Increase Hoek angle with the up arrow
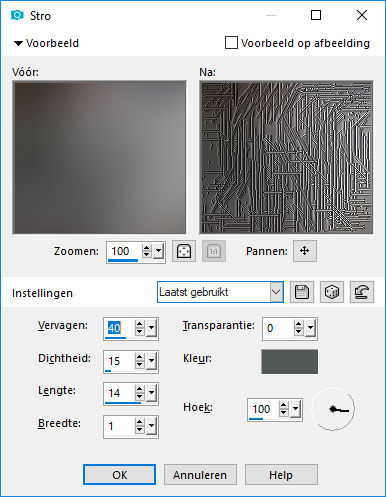 (x=284, y=406)
